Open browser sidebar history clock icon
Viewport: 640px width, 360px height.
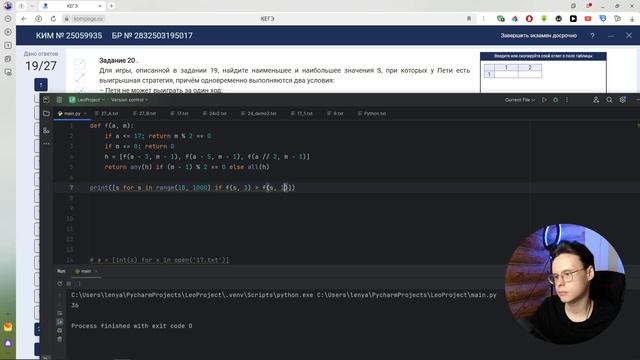coord(8,19)
